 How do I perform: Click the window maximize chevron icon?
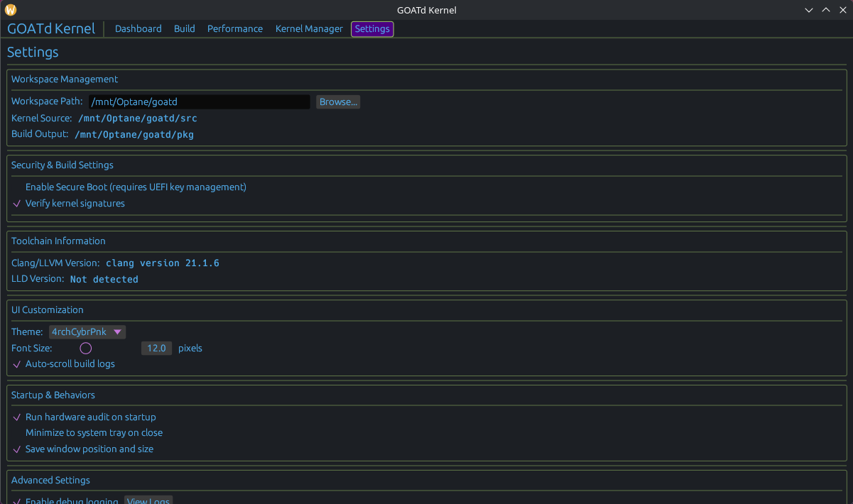click(x=826, y=10)
